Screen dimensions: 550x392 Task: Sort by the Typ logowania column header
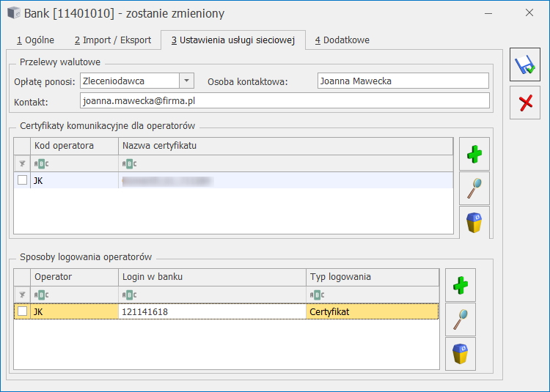click(x=373, y=277)
